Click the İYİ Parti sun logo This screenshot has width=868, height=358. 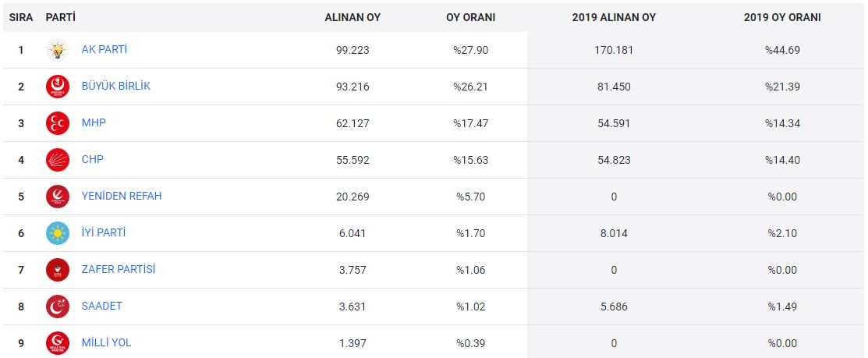pos(58,233)
